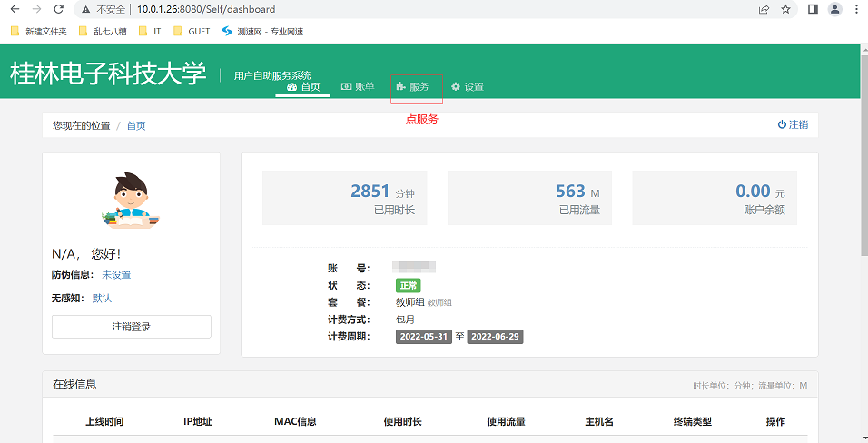Click the address bar URL field
868x443 pixels.
coord(409,9)
